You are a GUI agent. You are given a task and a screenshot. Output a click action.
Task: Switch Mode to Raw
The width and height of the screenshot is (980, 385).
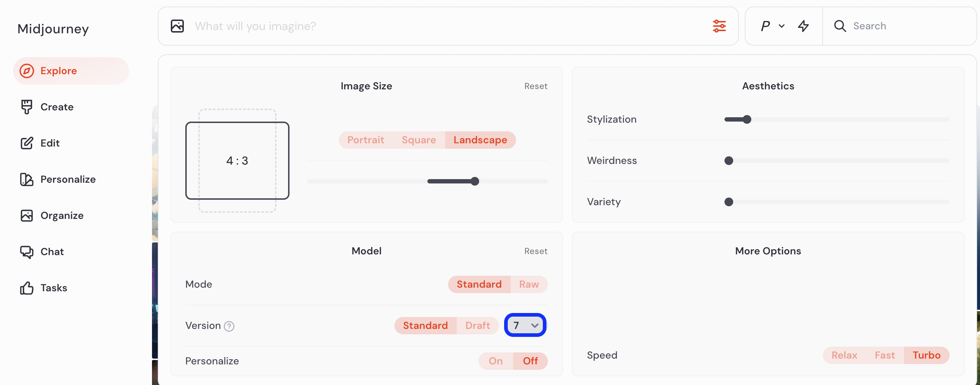coord(528,284)
